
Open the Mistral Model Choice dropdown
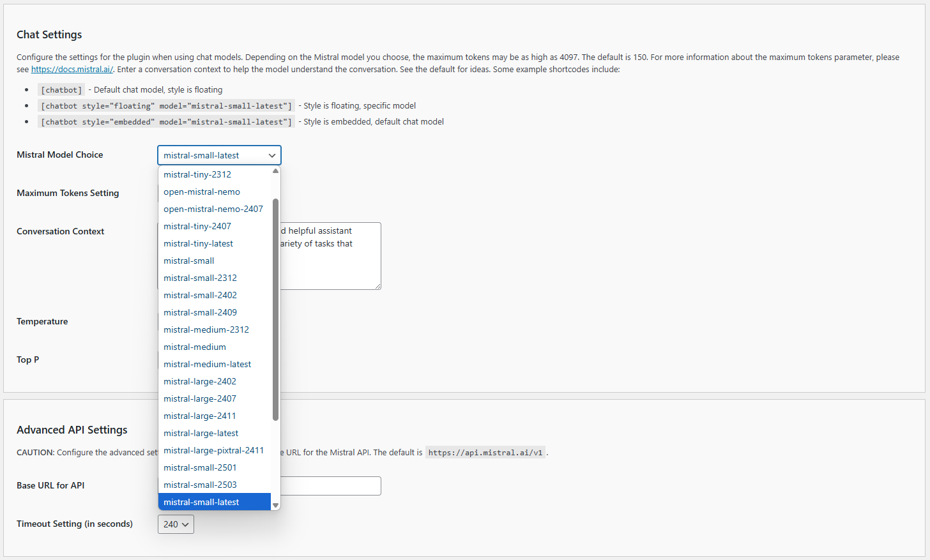click(x=219, y=155)
